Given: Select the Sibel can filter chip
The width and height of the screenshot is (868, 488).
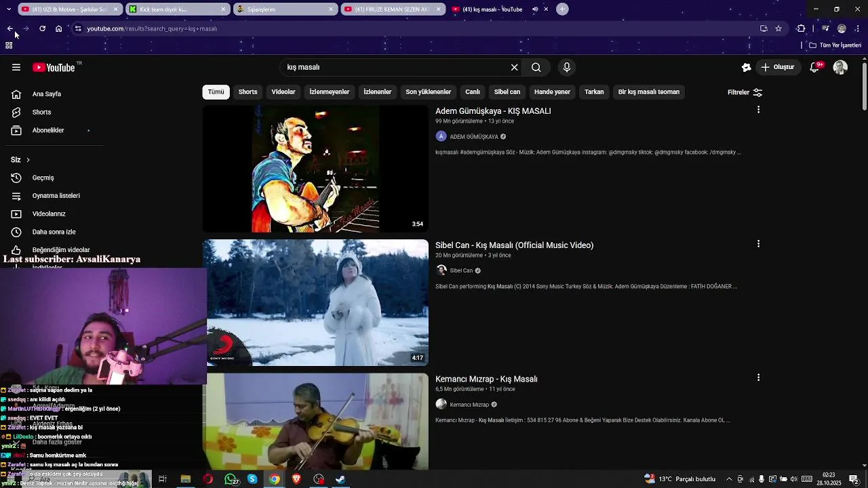Looking at the screenshot, I should [x=507, y=92].
